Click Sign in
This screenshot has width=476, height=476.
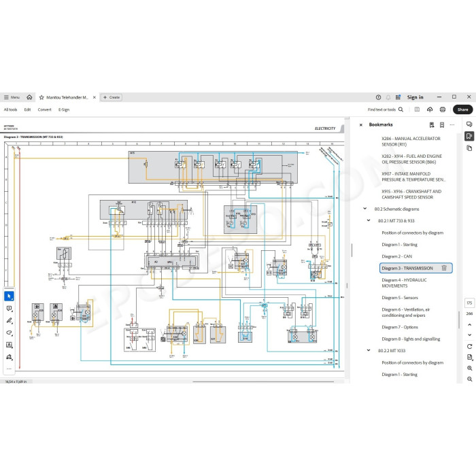[415, 97]
